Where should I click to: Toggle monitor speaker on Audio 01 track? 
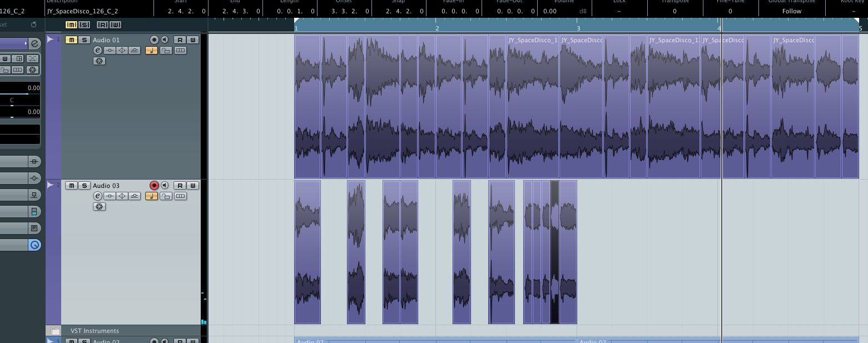[165, 39]
